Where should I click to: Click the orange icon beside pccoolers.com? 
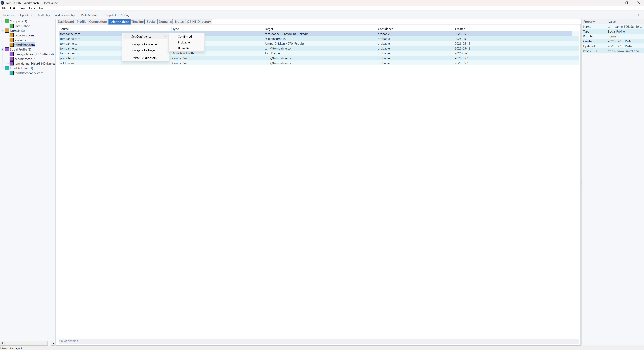pyautogui.click(x=11, y=35)
